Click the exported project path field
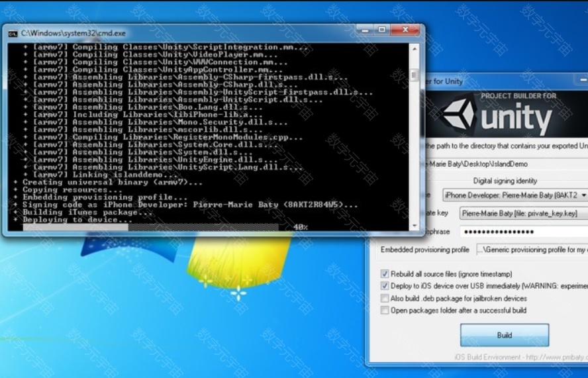Viewport: 588px width, 378px height. [x=507, y=164]
